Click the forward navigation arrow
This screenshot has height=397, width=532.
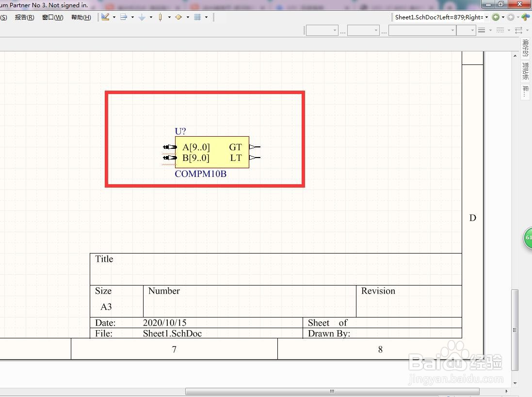click(510, 17)
